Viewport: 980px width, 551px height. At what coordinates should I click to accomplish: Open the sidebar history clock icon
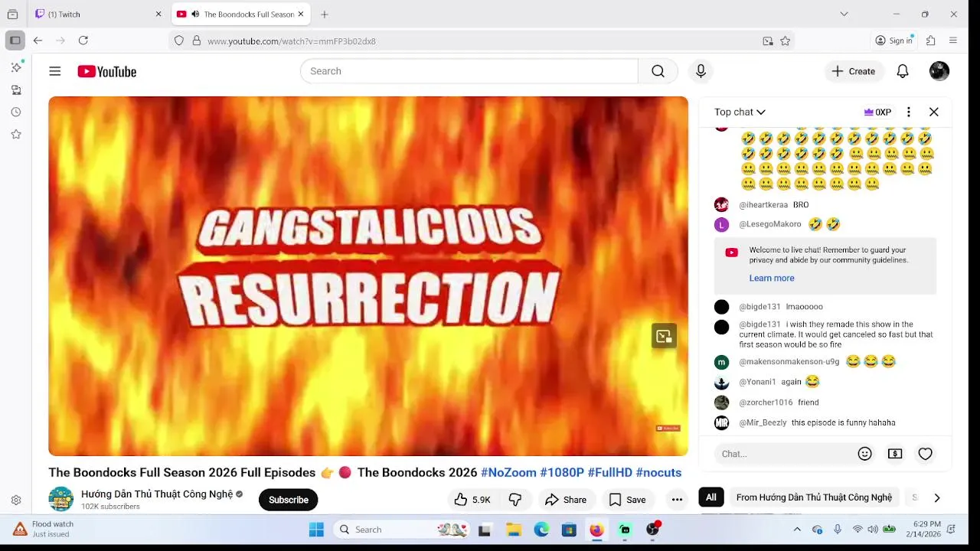click(x=16, y=112)
